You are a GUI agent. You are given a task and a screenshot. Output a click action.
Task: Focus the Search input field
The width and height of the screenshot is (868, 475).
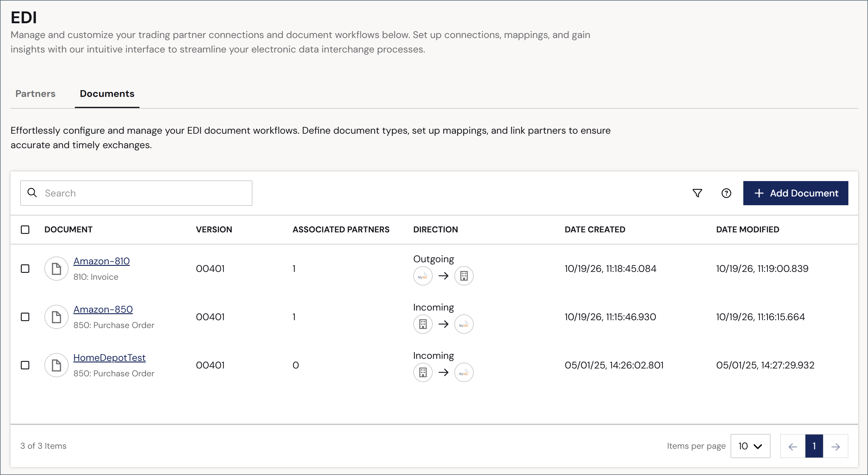136,193
